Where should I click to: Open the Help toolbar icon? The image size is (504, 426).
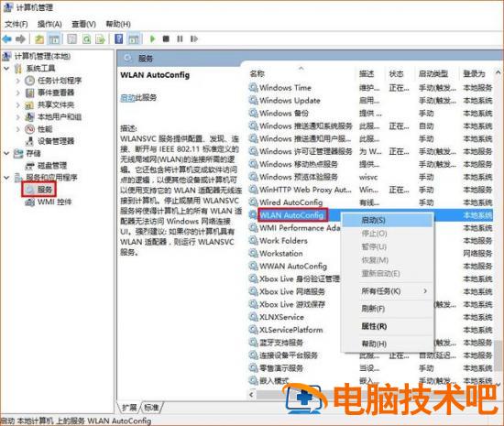pos(118,39)
